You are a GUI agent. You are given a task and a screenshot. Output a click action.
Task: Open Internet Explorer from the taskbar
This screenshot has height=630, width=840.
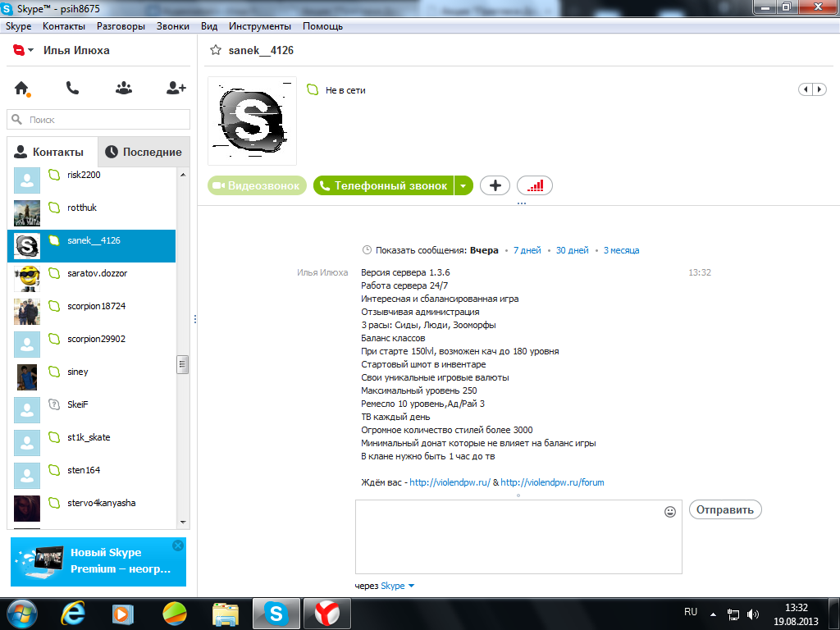[x=73, y=614]
